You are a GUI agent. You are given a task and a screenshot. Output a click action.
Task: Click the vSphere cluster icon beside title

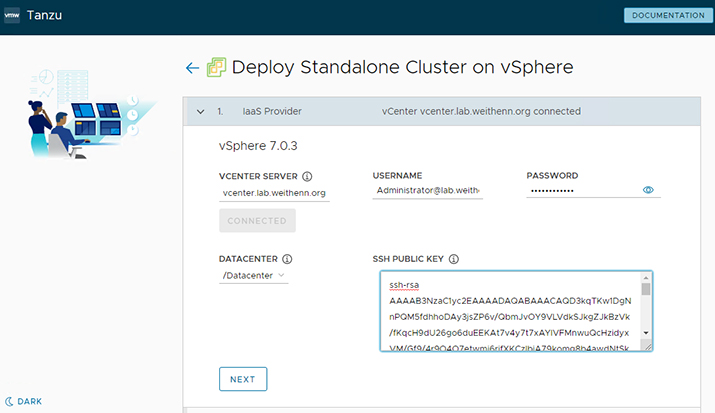[217, 67]
